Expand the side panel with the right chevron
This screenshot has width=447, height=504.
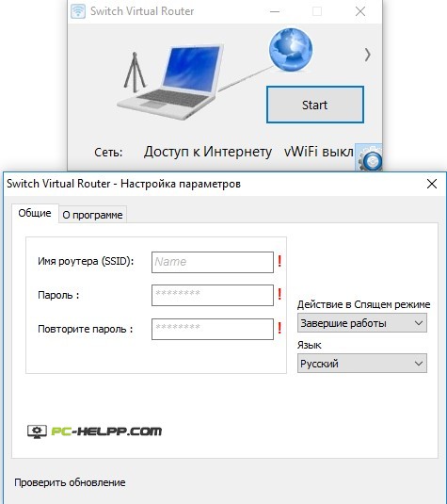(x=367, y=55)
